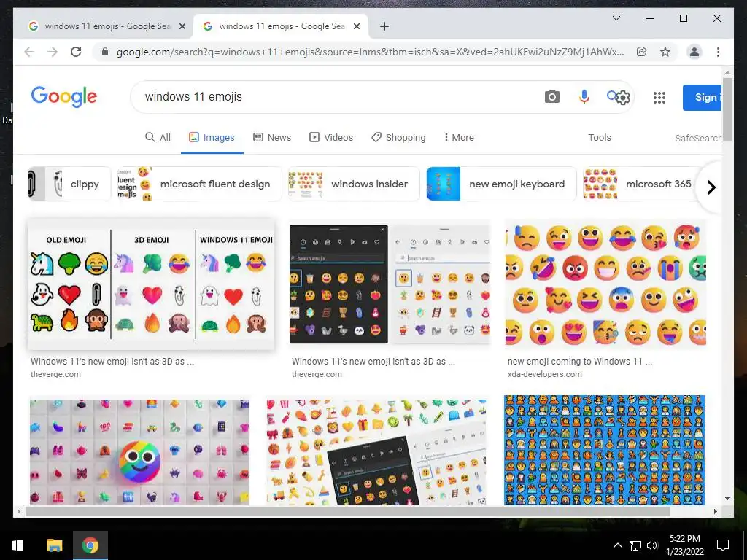Open File Explorer from the taskbar
This screenshot has height=560, width=747.
point(54,545)
